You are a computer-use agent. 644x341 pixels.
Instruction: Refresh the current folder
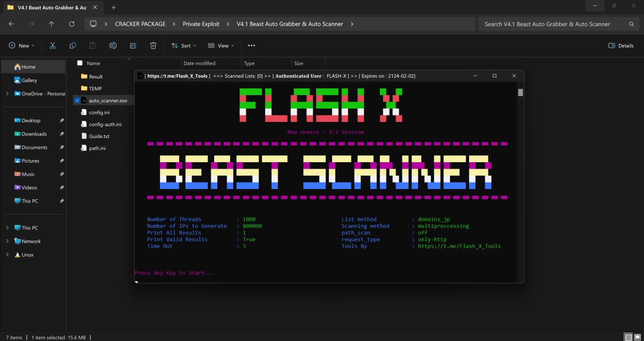72,24
